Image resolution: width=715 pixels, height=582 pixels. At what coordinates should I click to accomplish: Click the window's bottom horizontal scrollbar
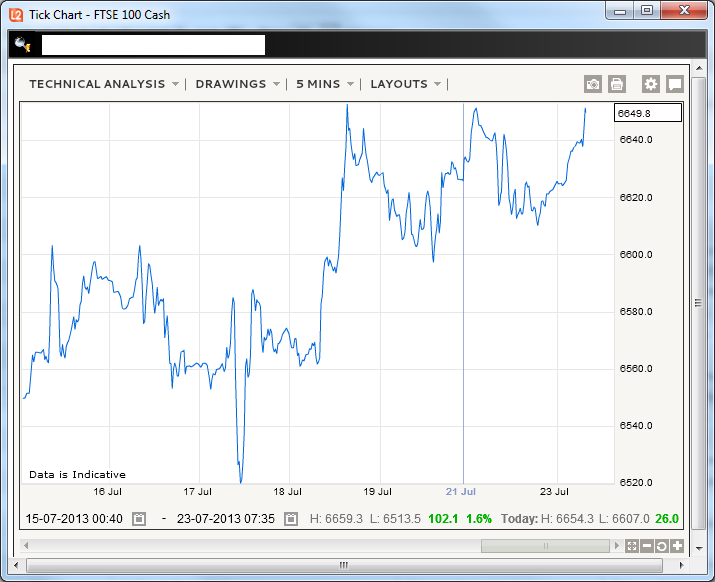343,564
